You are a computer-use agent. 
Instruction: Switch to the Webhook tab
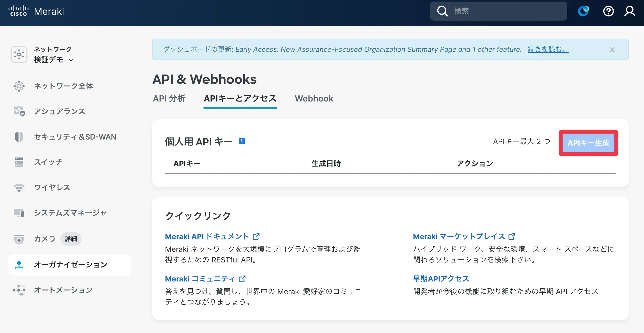[314, 99]
